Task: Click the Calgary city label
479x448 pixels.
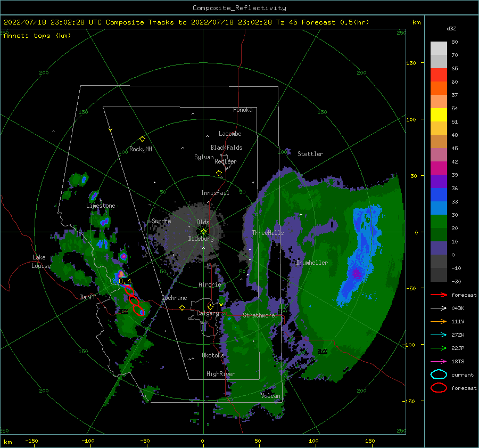Action: 208,313
